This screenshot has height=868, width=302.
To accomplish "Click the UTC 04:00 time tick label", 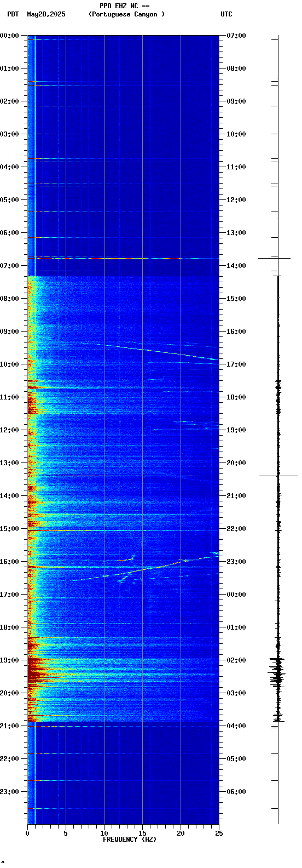I will click(x=236, y=726).
